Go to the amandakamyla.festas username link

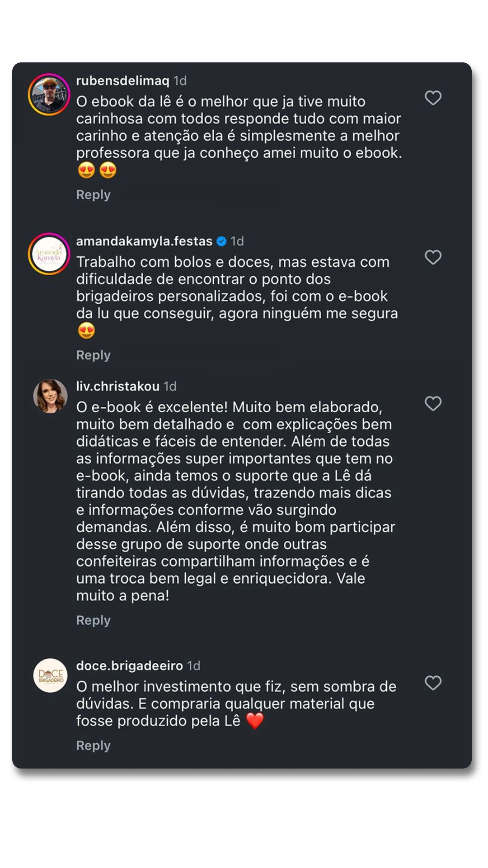click(x=144, y=241)
